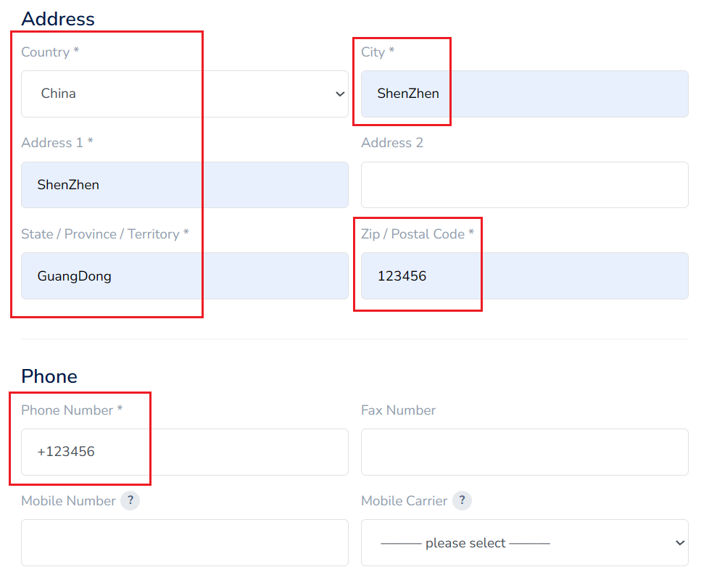Image resolution: width=701 pixels, height=588 pixels.
Task: Click the Mobile Number help question mark icon
Action: 130,500
